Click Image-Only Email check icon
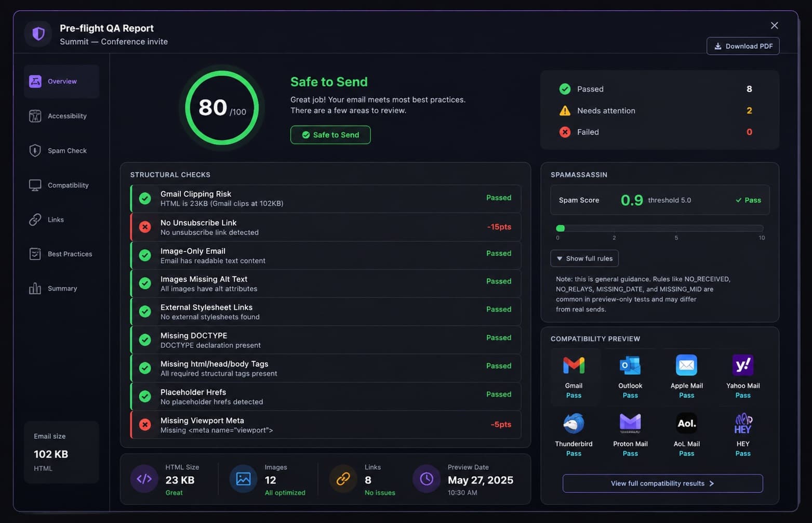Viewport: 812px width, 523px height. coord(145,255)
